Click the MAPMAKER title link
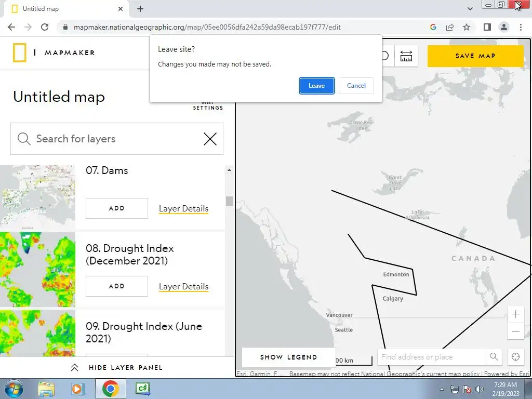The height and width of the screenshot is (399, 532). click(70, 53)
